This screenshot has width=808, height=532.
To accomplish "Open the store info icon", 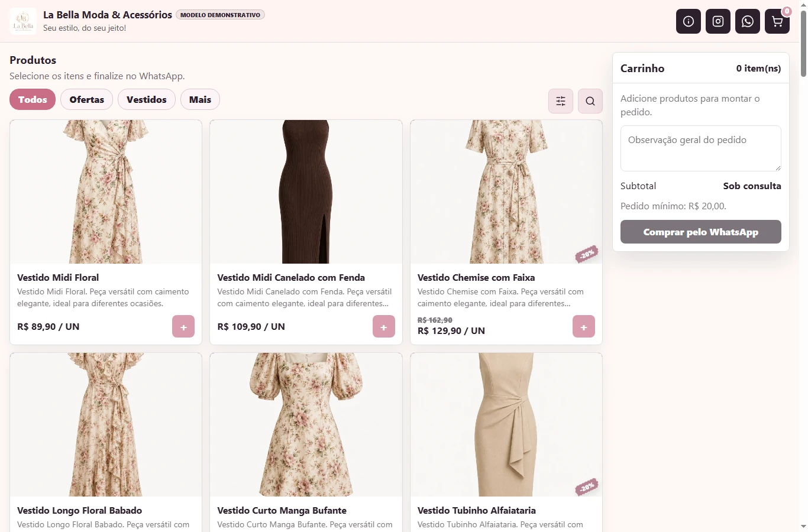I will click(689, 21).
